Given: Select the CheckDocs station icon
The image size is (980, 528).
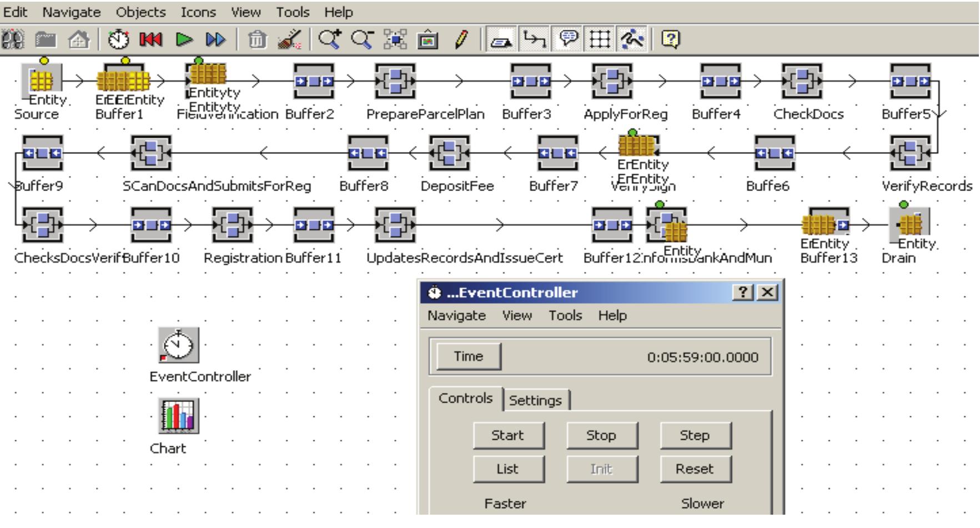Looking at the screenshot, I should (x=802, y=81).
